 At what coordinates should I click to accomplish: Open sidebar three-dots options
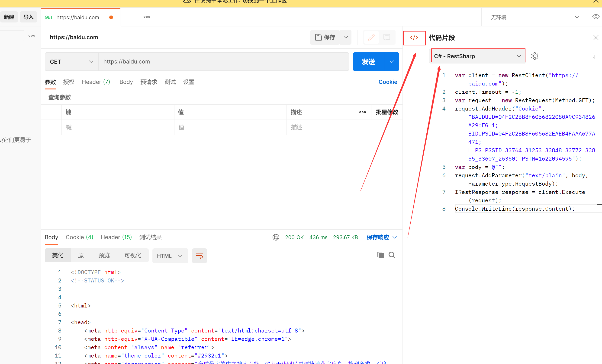click(32, 36)
